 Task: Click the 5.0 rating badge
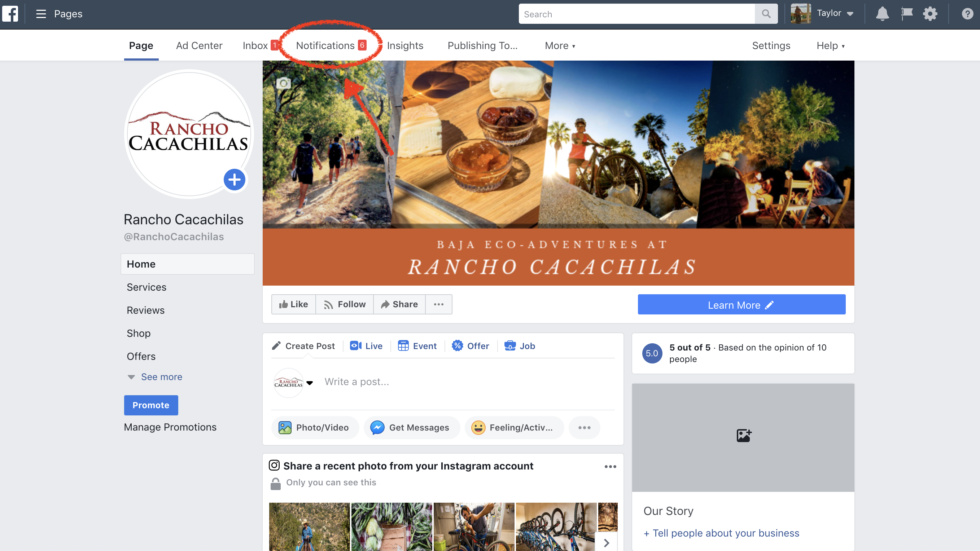(652, 353)
